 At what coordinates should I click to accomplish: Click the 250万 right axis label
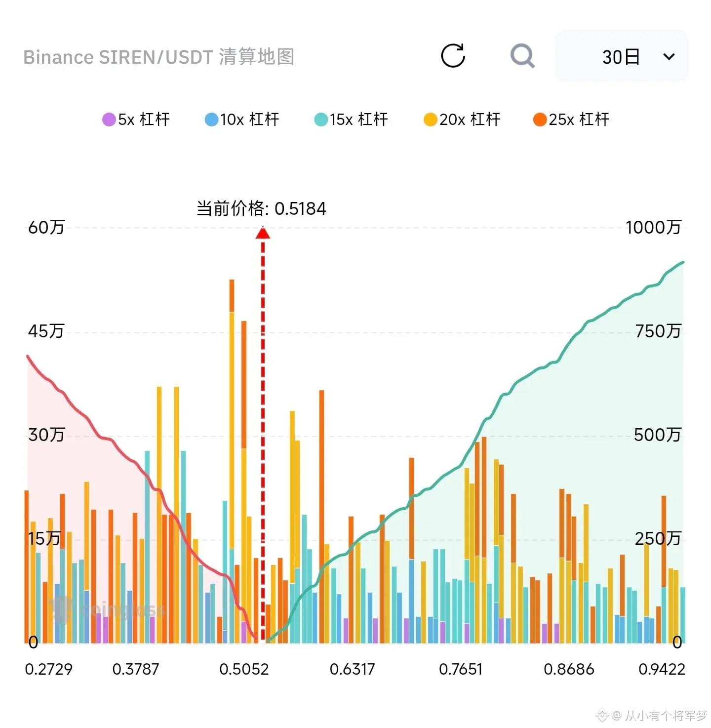click(x=658, y=538)
